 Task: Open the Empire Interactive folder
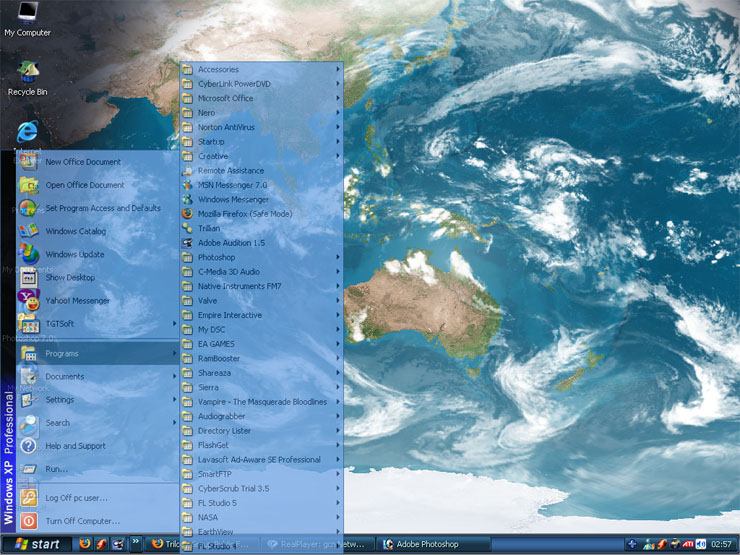point(261,315)
